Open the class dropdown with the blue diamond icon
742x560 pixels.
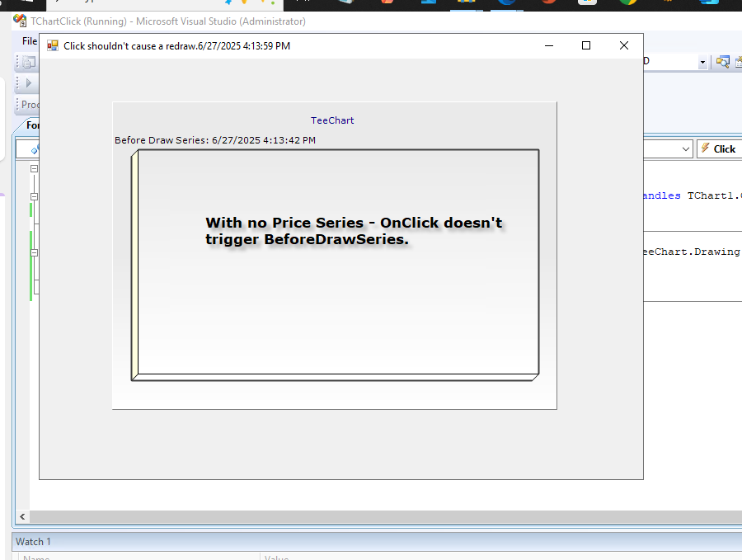[28, 149]
